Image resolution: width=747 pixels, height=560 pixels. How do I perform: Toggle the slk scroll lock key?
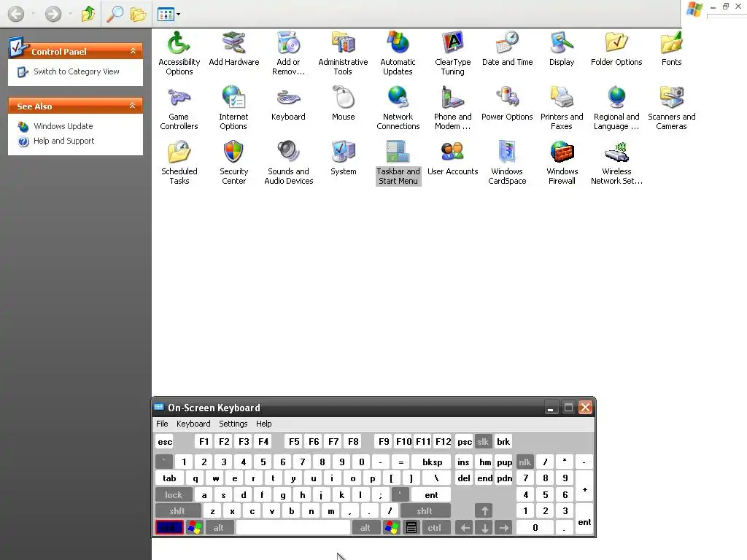pyautogui.click(x=483, y=441)
